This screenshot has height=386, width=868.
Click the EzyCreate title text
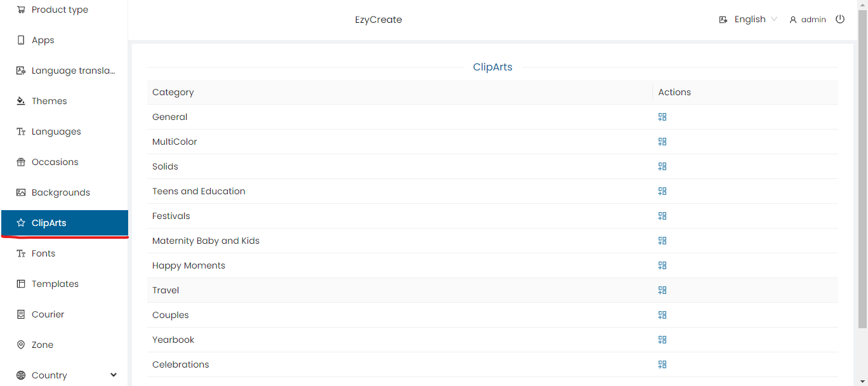click(x=379, y=20)
